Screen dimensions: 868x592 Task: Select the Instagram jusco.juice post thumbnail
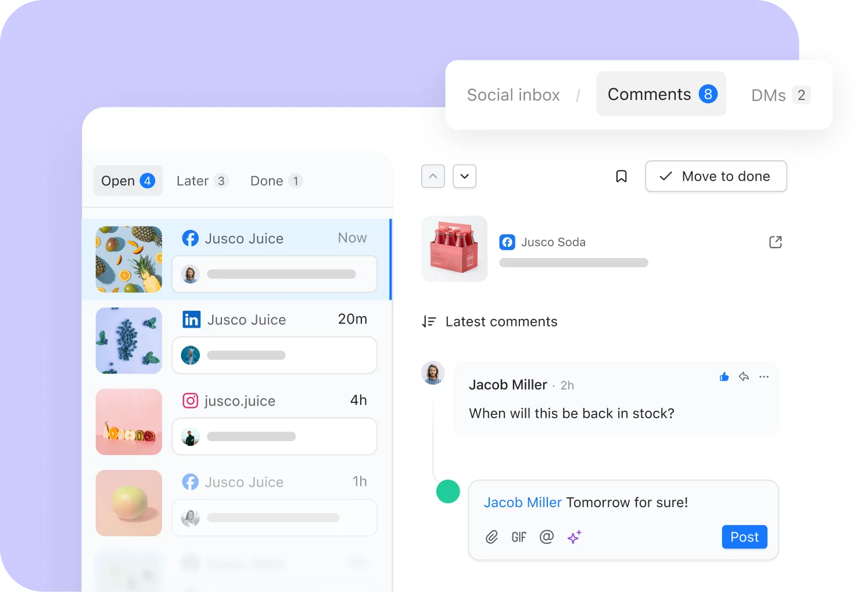[x=129, y=422]
